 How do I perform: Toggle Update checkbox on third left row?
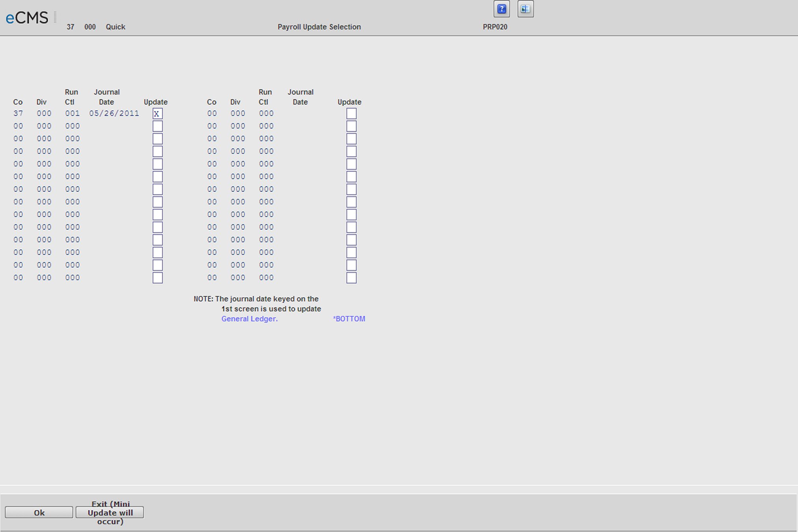click(x=156, y=138)
